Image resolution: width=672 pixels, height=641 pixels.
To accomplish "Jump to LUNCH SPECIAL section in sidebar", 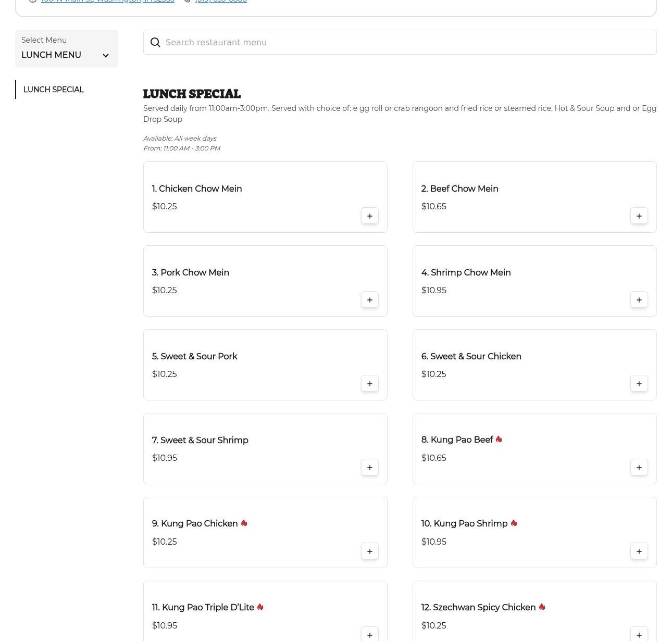I will (x=54, y=90).
